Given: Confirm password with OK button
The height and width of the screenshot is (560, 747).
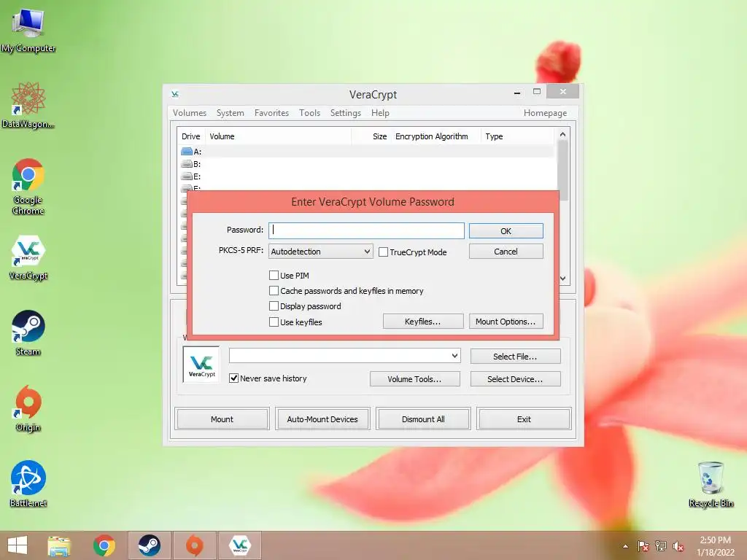Looking at the screenshot, I should [x=506, y=231].
